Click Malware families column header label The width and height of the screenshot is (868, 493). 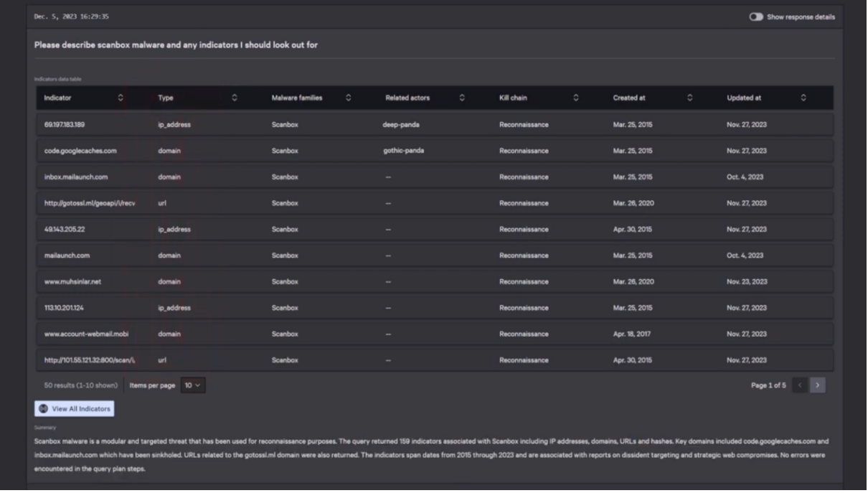(x=297, y=98)
